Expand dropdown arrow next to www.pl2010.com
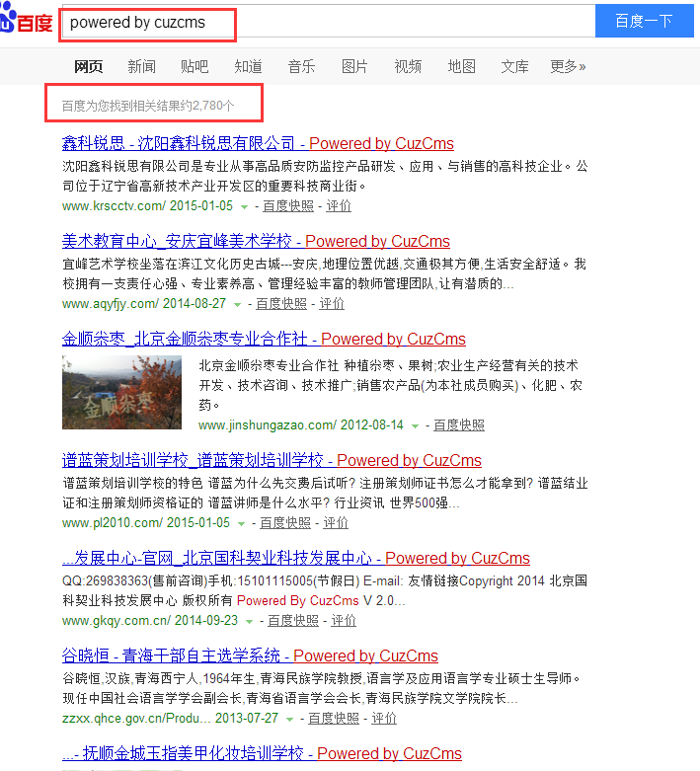700x771 pixels. [241, 524]
